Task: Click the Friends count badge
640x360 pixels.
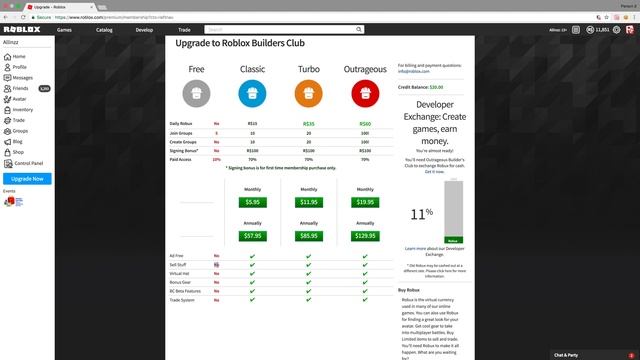Action: [44, 89]
